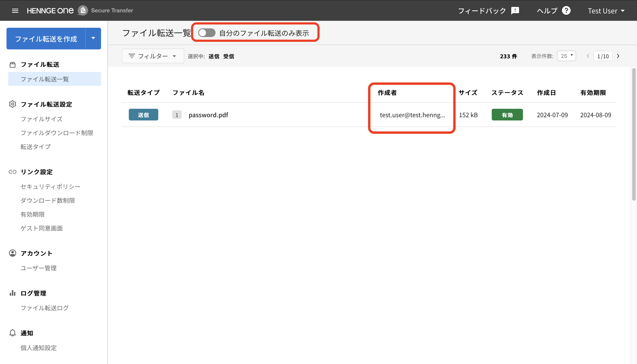Click the 2024-07-09 creation date
This screenshot has height=364, width=637.
pos(552,115)
